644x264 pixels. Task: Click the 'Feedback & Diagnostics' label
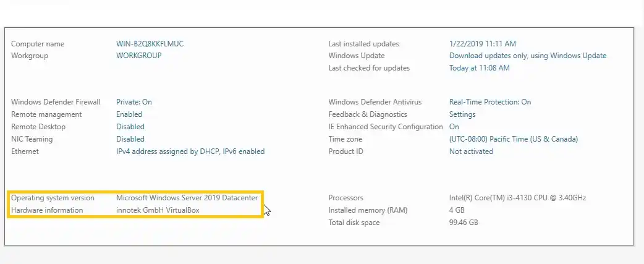coord(368,114)
